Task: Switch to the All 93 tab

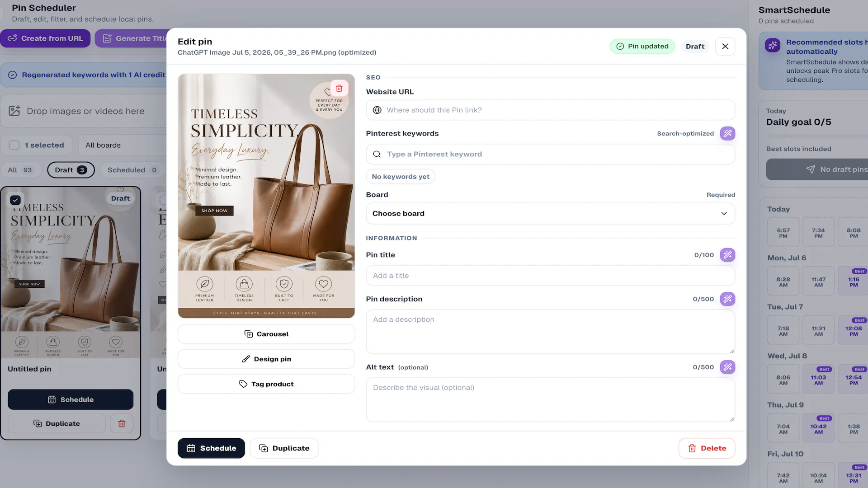Action: [x=20, y=170]
